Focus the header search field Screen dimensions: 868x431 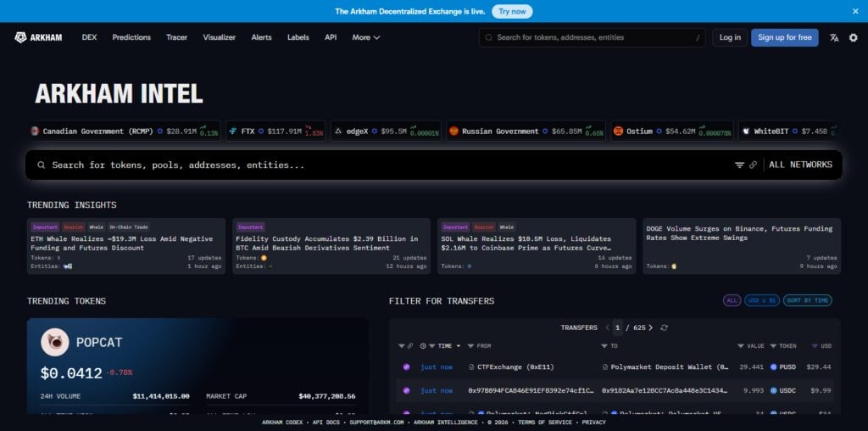592,37
